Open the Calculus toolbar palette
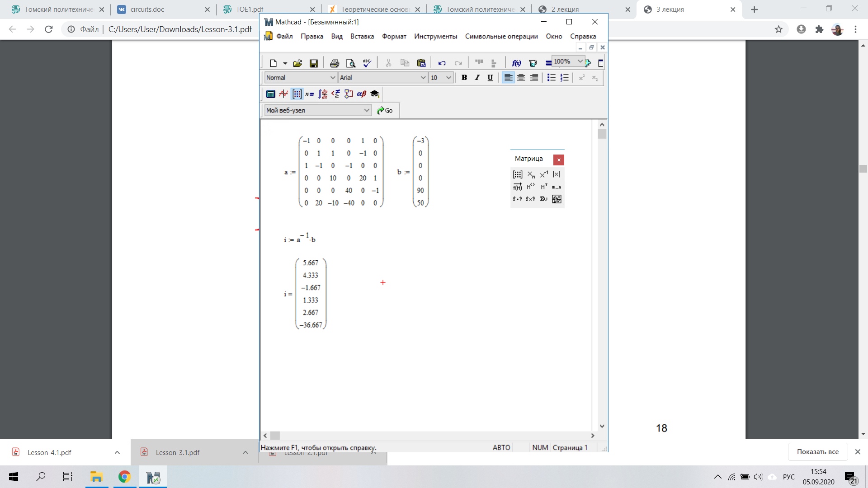 pyautogui.click(x=323, y=94)
